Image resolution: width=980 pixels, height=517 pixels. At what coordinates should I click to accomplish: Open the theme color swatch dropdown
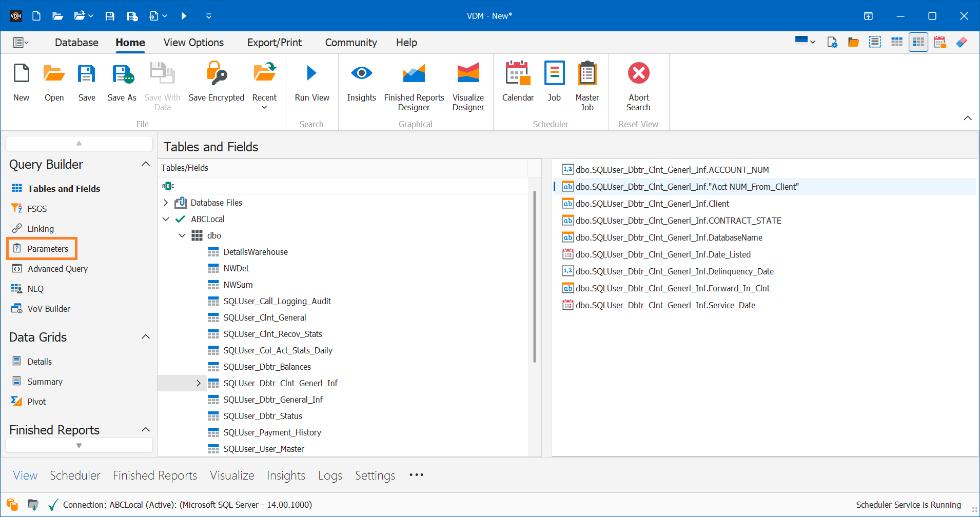point(804,42)
